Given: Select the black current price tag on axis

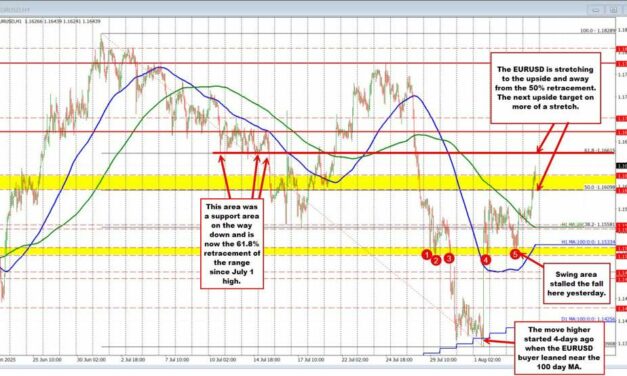Looking at the screenshot, I should 621,166.
